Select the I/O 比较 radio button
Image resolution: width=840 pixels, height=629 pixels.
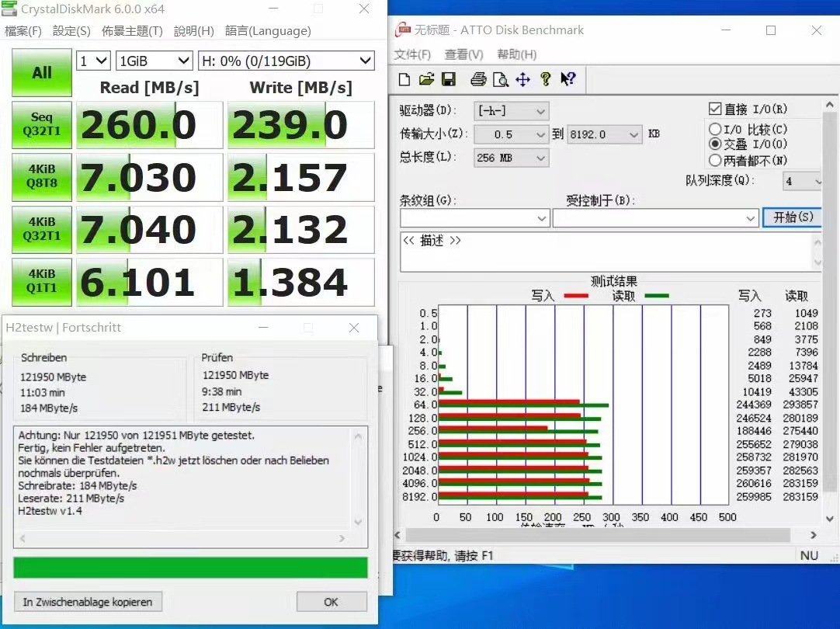click(x=715, y=129)
